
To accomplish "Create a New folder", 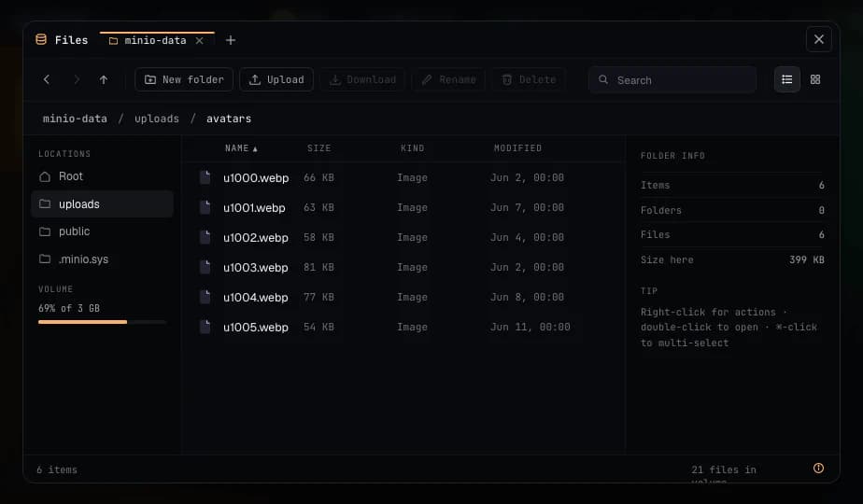I will [184, 79].
